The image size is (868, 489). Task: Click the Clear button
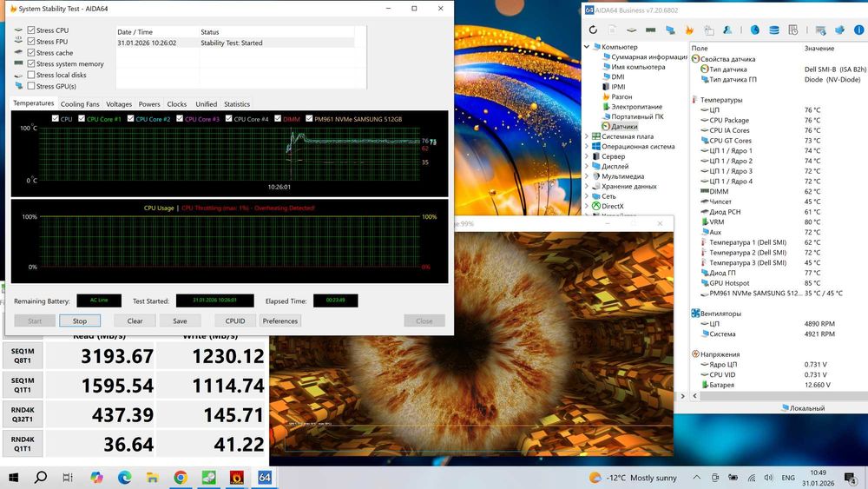(x=135, y=320)
